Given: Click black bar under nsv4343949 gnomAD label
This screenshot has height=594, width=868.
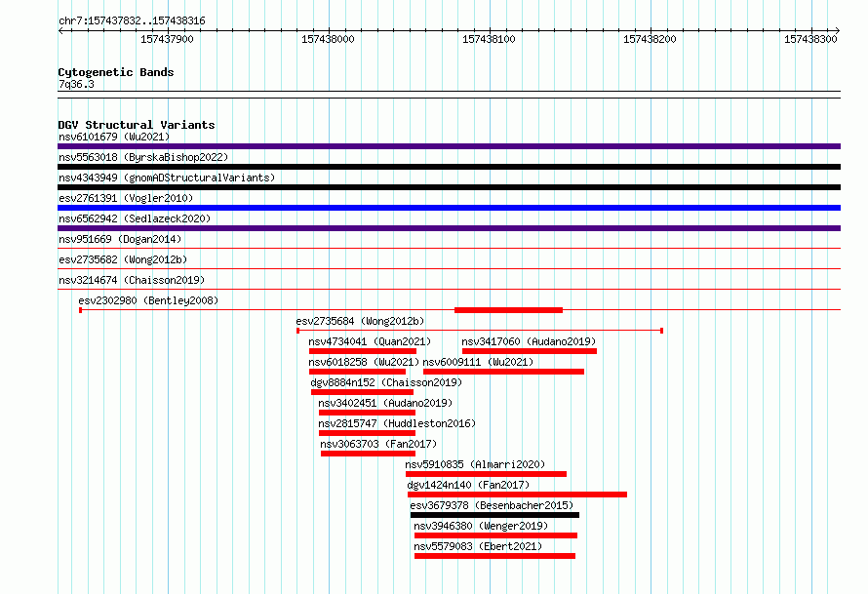Looking at the screenshot, I should pyautogui.click(x=449, y=187).
